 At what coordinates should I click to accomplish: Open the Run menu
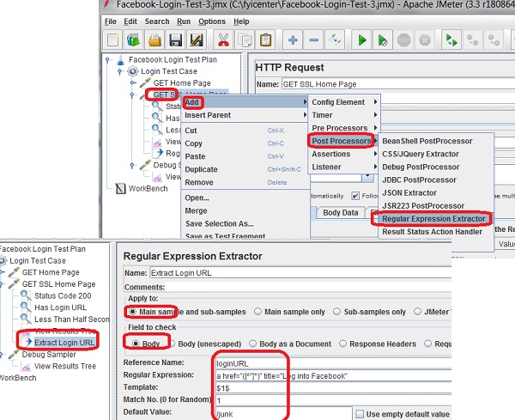[x=184, y=21]
